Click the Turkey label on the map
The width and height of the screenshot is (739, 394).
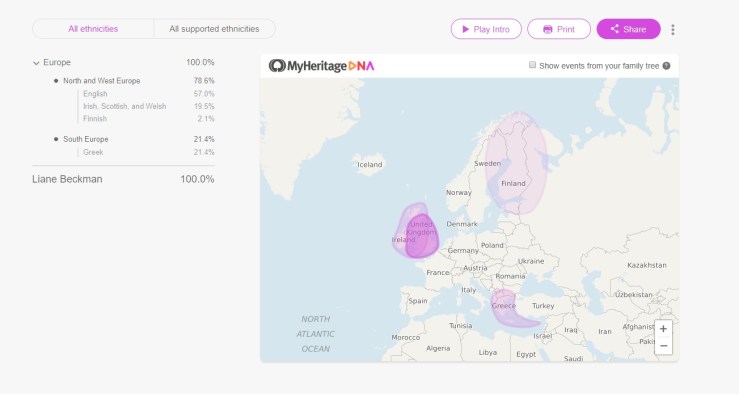tap(543, 306)
